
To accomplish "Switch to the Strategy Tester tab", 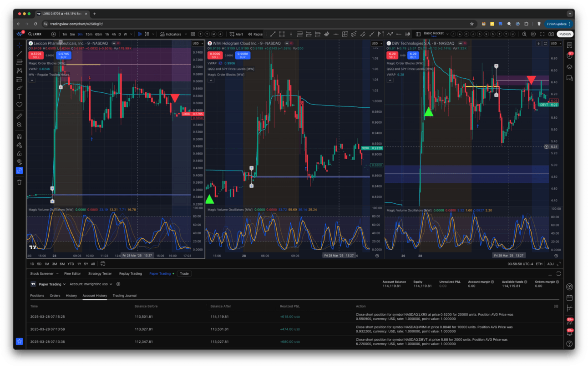I will point(100,274).
